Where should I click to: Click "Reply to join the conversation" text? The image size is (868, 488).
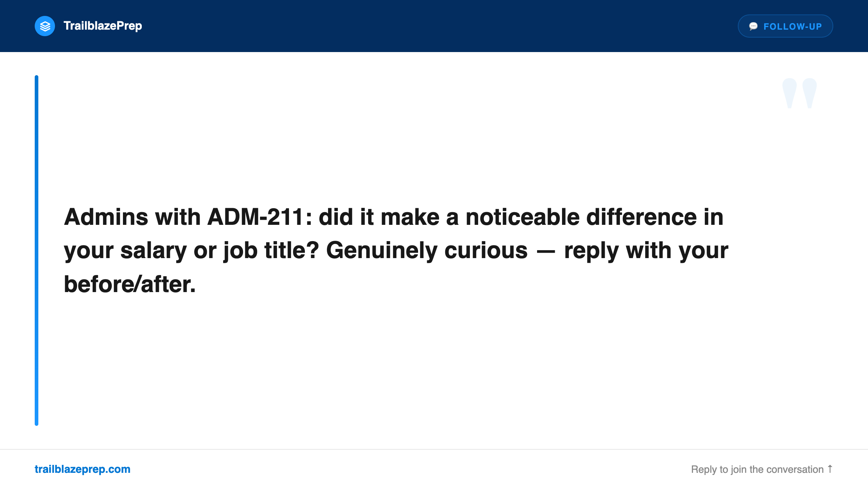(757, 469)
